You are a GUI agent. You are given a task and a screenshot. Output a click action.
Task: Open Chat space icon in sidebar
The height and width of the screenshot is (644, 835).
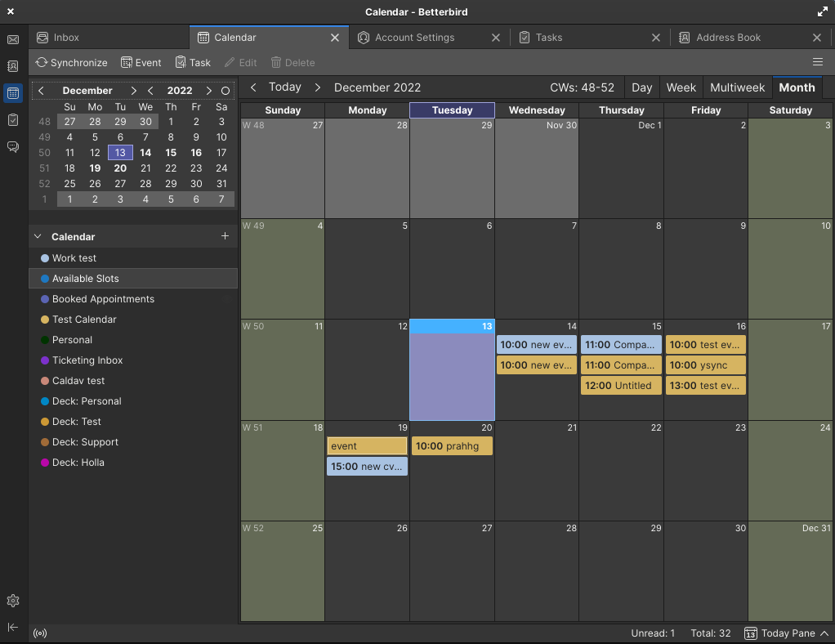(x=13, y=146)
